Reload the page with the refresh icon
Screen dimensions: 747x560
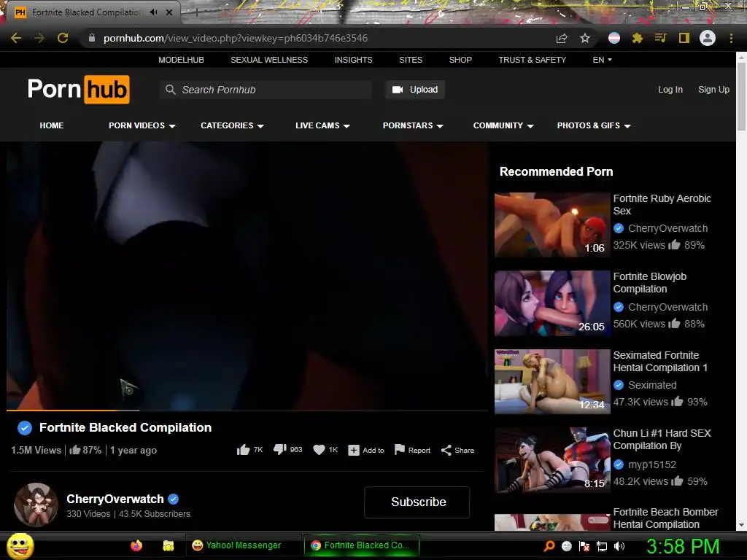63,38
